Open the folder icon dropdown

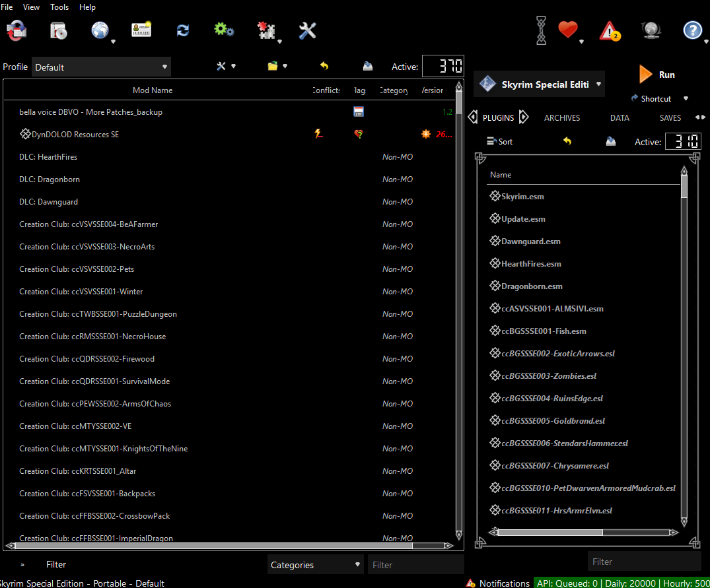coord(277,66)
